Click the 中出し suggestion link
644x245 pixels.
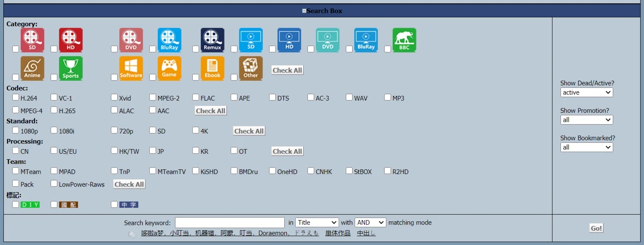coord(366,233)
